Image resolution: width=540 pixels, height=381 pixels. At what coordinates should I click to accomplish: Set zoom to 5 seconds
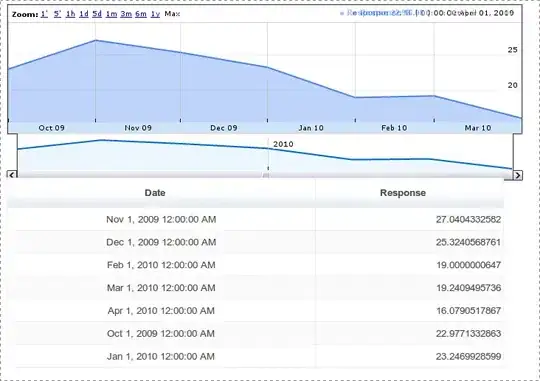57,14
